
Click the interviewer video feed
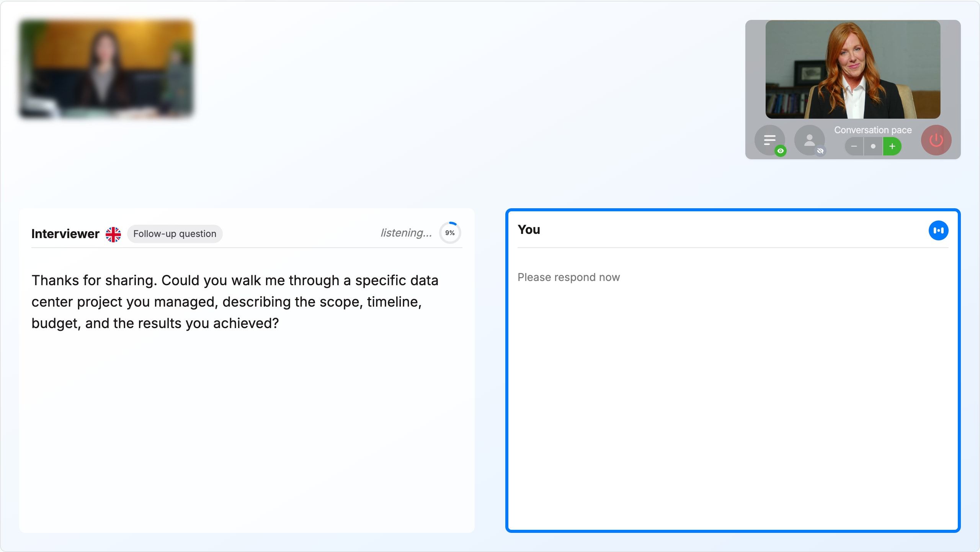(x=853, y=69)
